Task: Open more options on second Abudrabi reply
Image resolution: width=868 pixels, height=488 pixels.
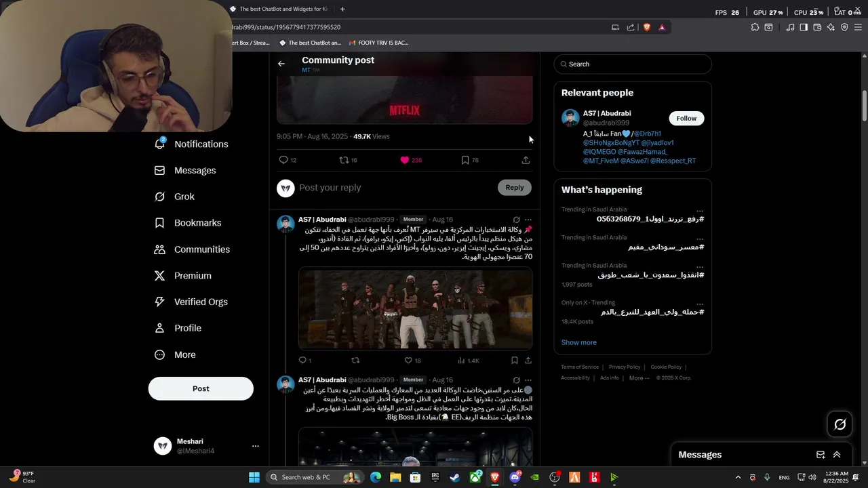Action: click(528, 380)
